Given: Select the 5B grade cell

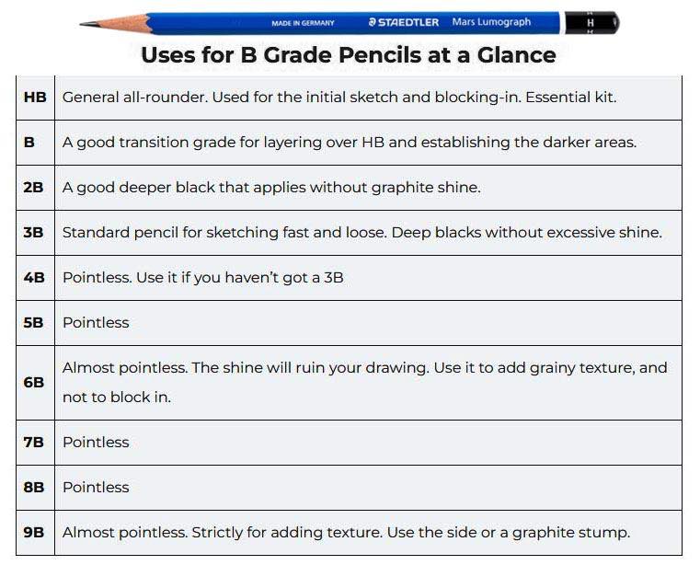Looking at the screenshot, I should (35, 323).
